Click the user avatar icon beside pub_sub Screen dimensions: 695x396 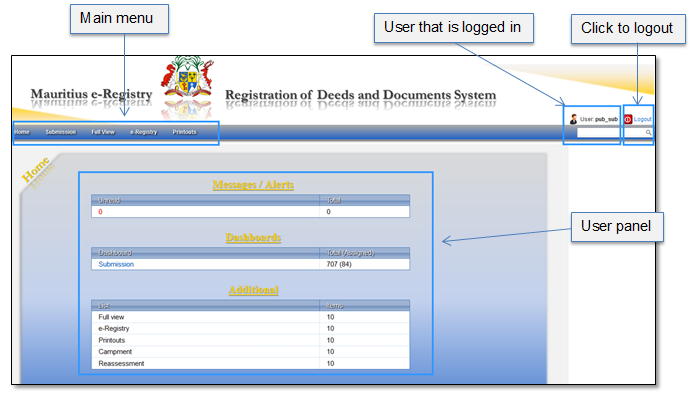573,119
